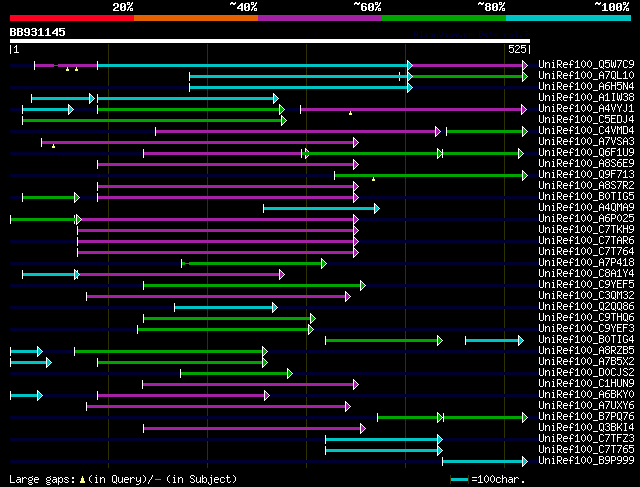Select the UniRef100_C7T764 label
Image resolution: width=640 pixels, height=487 pixels.
586,252
